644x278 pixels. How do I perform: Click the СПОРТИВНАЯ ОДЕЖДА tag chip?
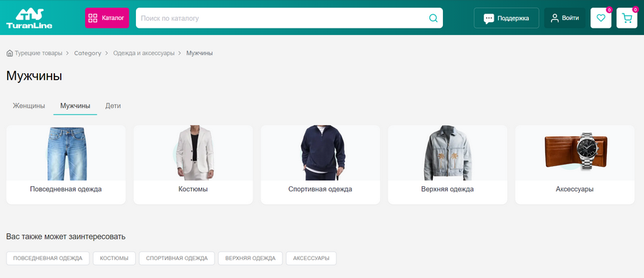click(177, 258)
